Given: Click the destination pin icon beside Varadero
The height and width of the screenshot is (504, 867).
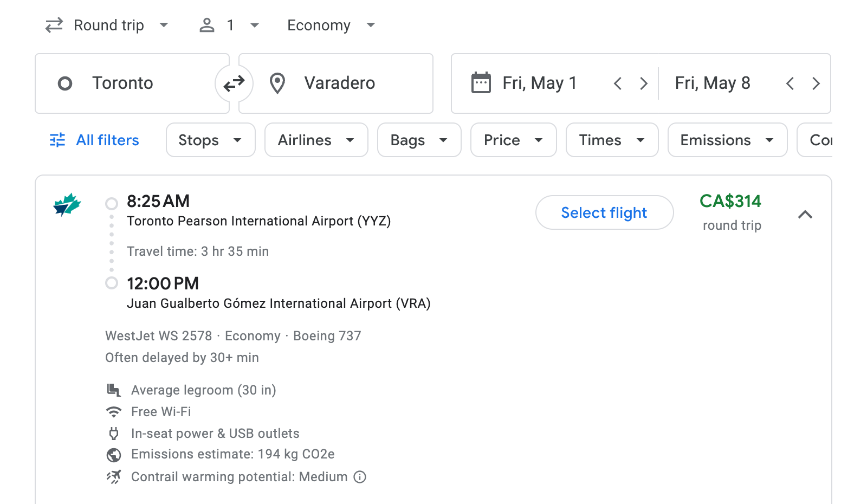Looking at the screenshot, I should coord(277,83).
